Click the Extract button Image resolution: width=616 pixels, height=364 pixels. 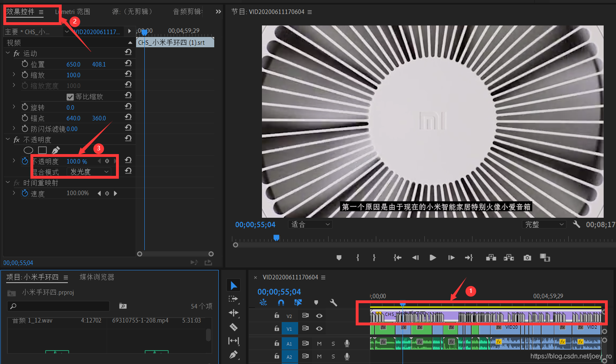509,258
